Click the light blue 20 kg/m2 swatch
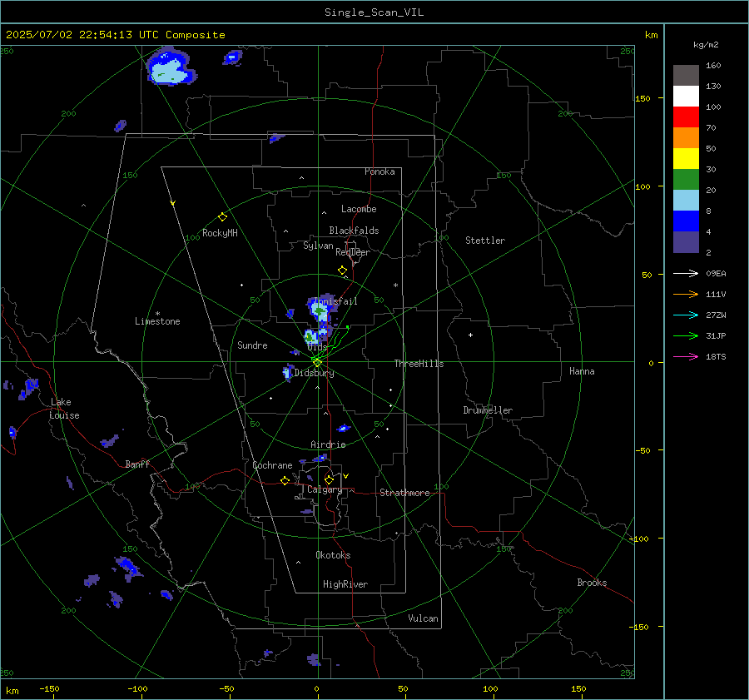 tap(686, 200)
